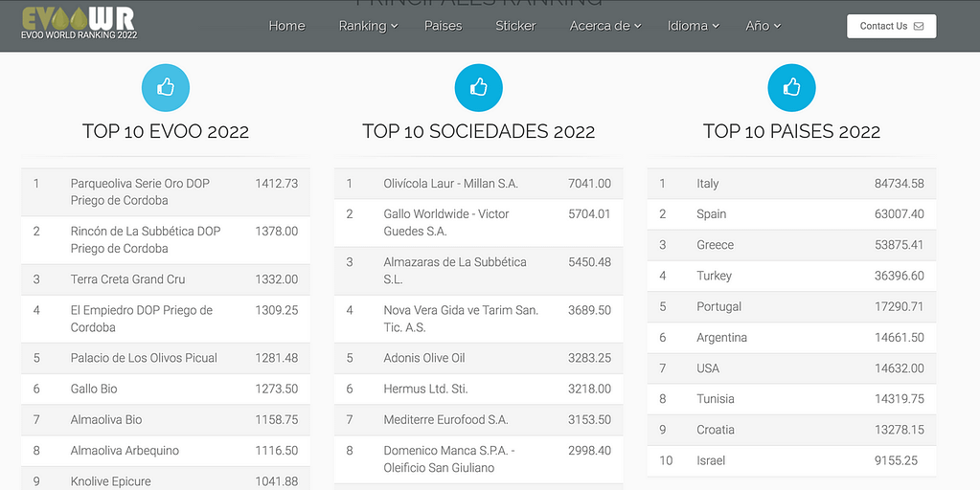Select Parqueoliva Serie Oro DOP Priego de Cordoba
This screenshot has width=980, height=490.
(x=140, y=191)
